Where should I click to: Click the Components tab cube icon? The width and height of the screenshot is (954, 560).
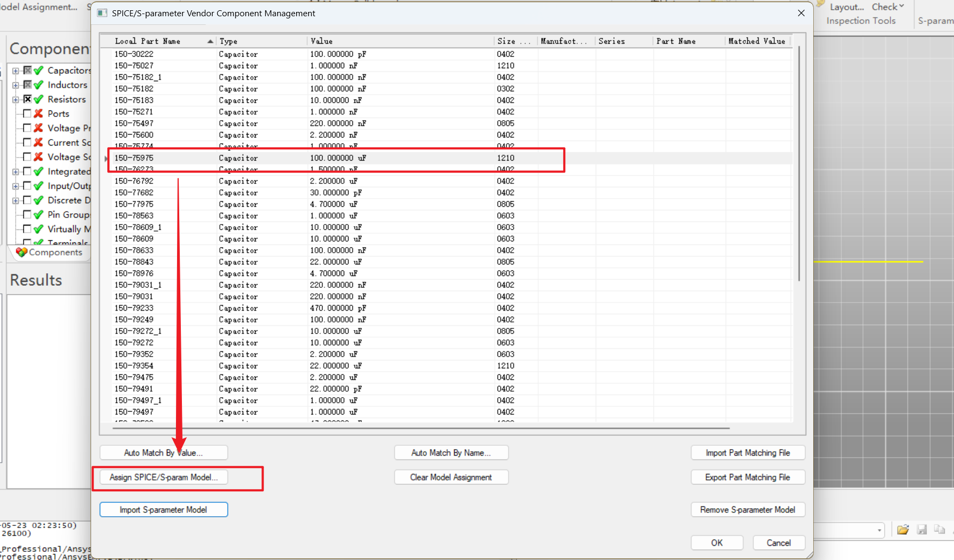22,252
